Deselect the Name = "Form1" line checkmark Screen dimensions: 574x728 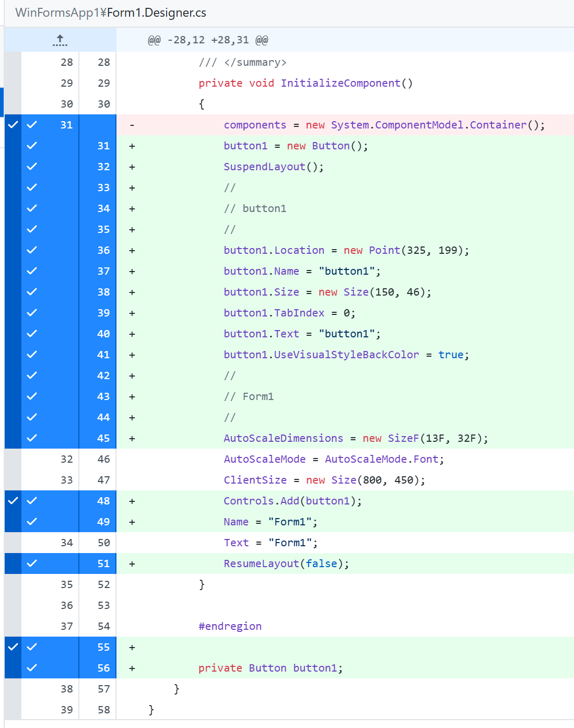tap(32, 522)
